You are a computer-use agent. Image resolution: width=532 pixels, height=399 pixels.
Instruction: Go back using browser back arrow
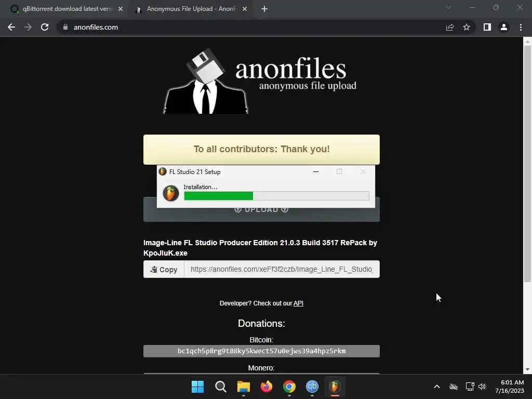pyautogui.click(x=11, y=27)
